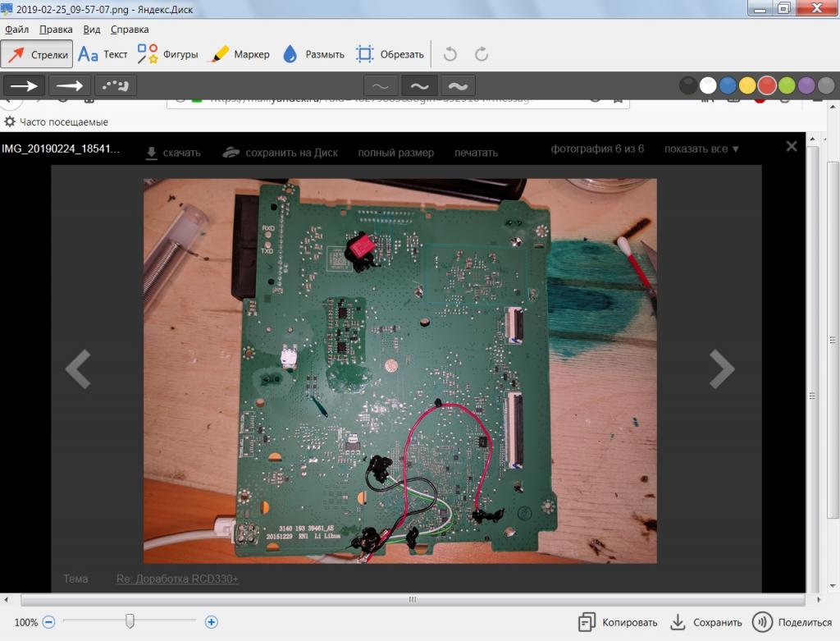Pick the gray color swatch
The image size is (840, 641).
click(x=826, y=85)
